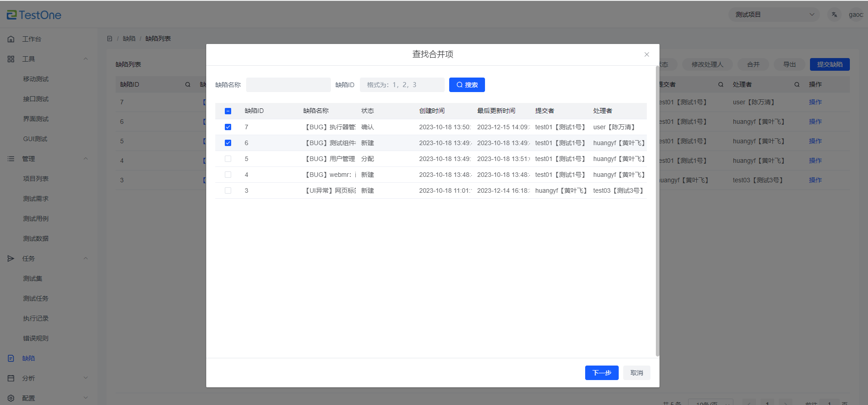The width and height of the screenshot is (868, 405).
Task: Click the grid icon beside 工具
Action: (x=11, y=59)
